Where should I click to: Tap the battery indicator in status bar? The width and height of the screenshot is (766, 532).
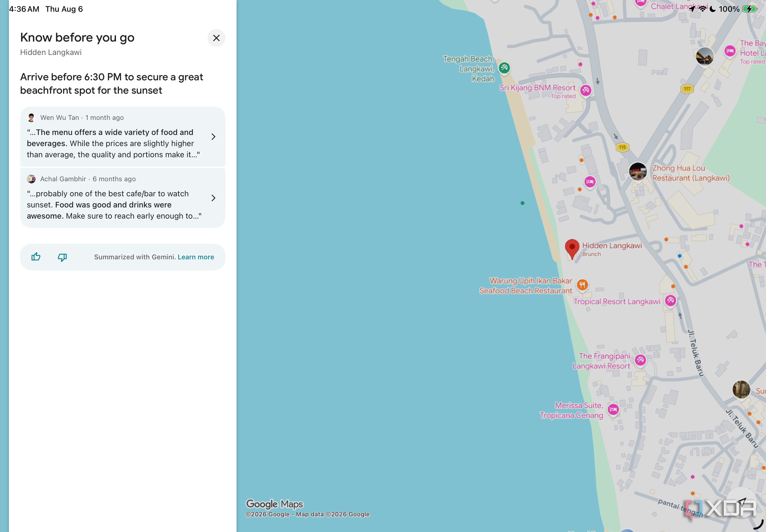(x=749, y=9)
